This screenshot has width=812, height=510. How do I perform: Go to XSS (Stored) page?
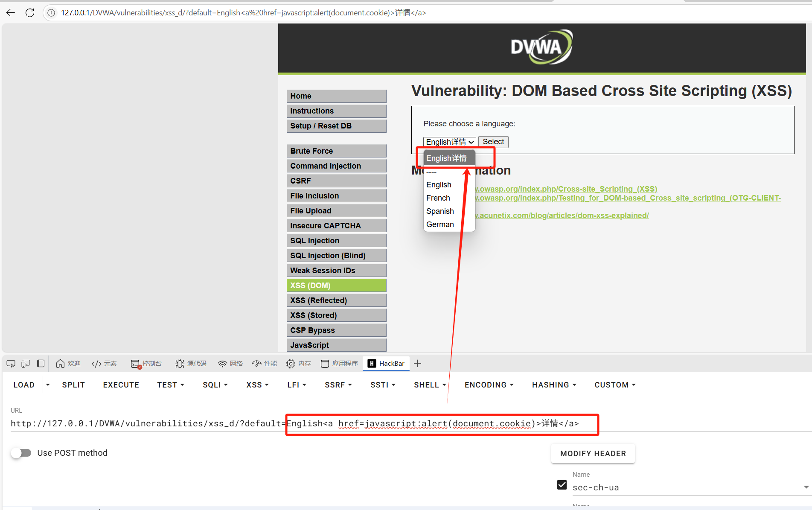[x=337, y=315]
